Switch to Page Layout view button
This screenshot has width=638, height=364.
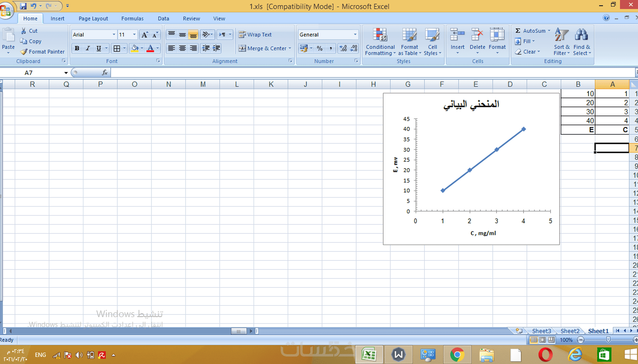pos(542,340)
